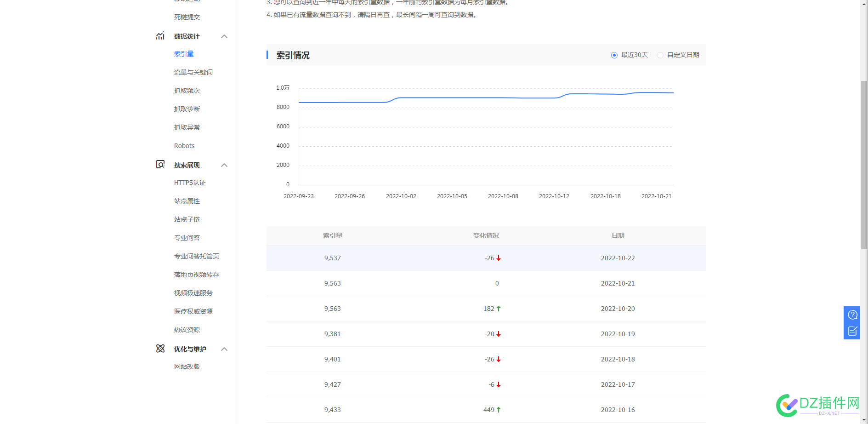Collapse the 优化与维护 section chevron
The image size is (868, 424).
click(224, 349)
